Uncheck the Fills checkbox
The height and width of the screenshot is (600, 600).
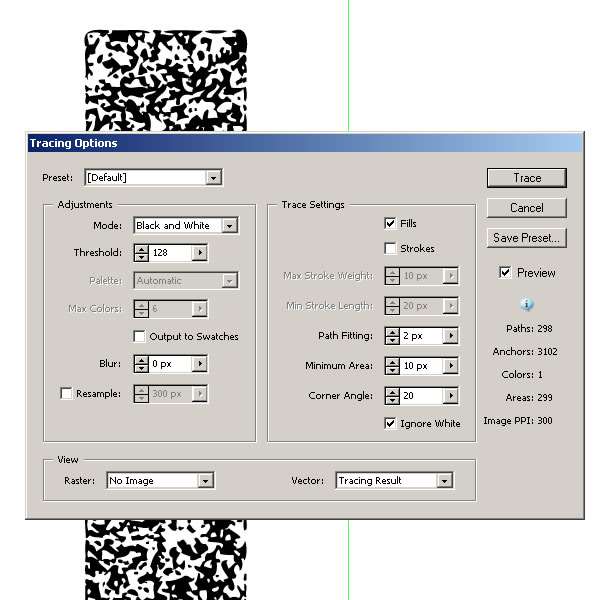pyautogui.click(x=390, y=224)
